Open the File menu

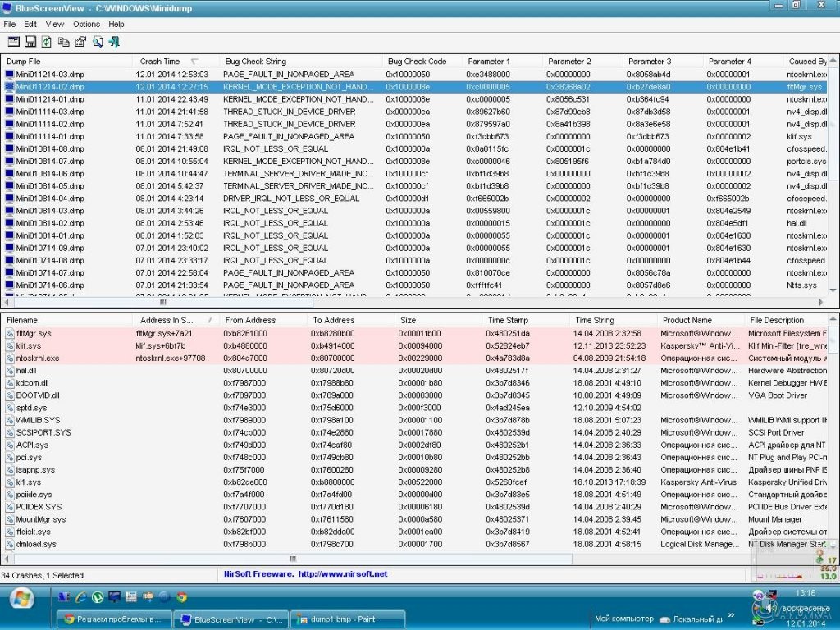pyautogui.click(x=10, y=25)
